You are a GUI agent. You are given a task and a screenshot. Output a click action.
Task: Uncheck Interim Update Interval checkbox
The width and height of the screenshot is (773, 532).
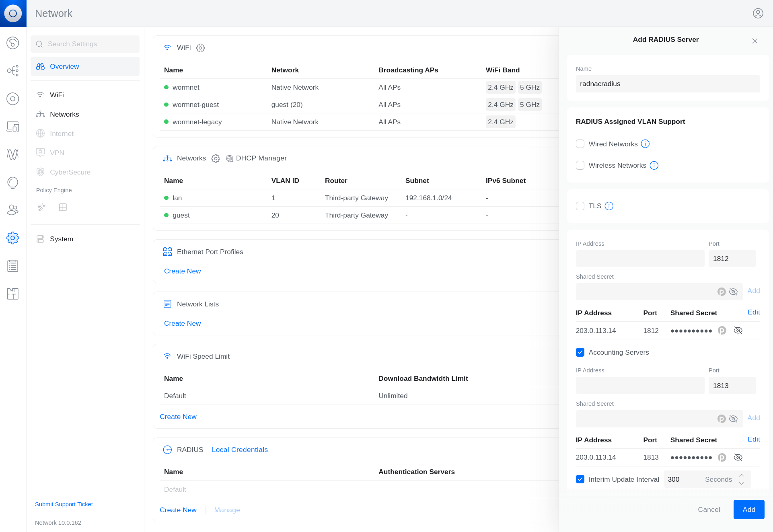pos(580,479)
